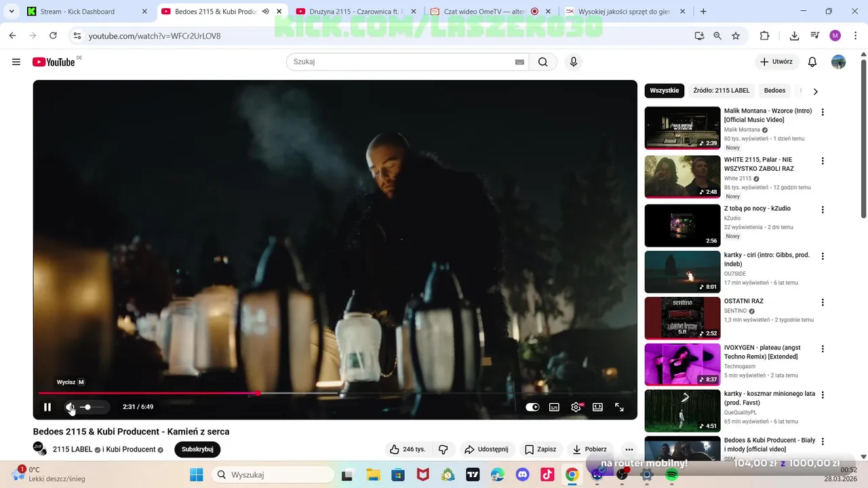
Task: Pause the video playback
Action: click(47, 407)
